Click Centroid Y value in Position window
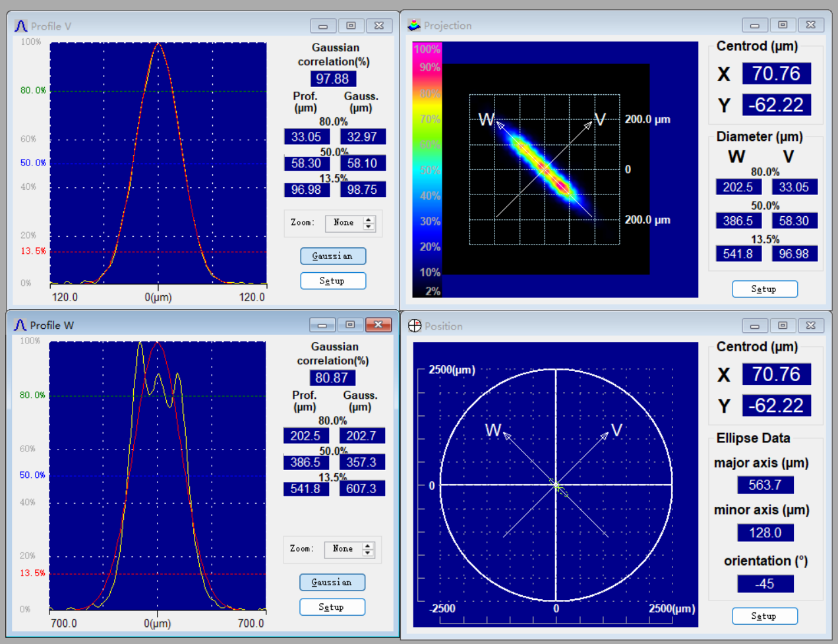This screenshot has height=644, width=838. coord(777,405)
